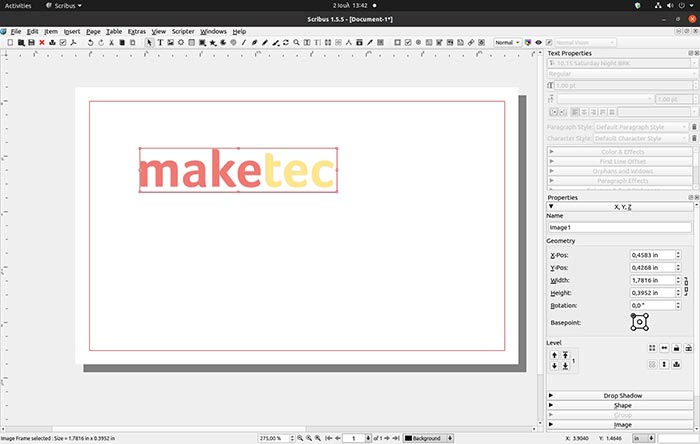
Task: Select the straight Line tool
Action: click(x=244, y=42)
